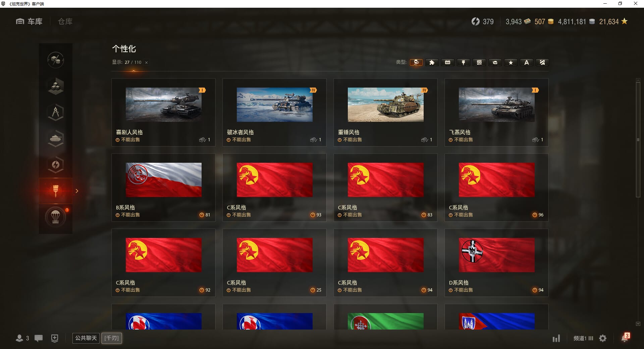Select the tank vehicles sidebar icon

[x=56, y=139]
